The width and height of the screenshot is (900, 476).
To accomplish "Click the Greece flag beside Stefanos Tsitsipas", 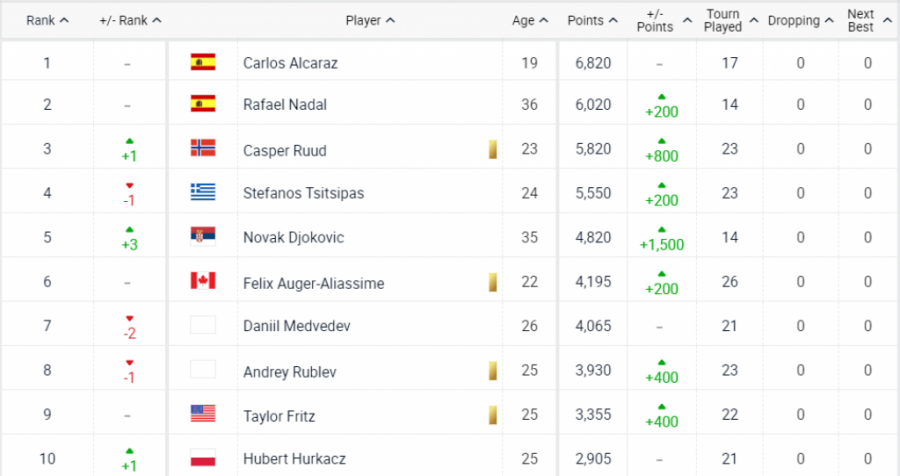I will pos(203,193).
